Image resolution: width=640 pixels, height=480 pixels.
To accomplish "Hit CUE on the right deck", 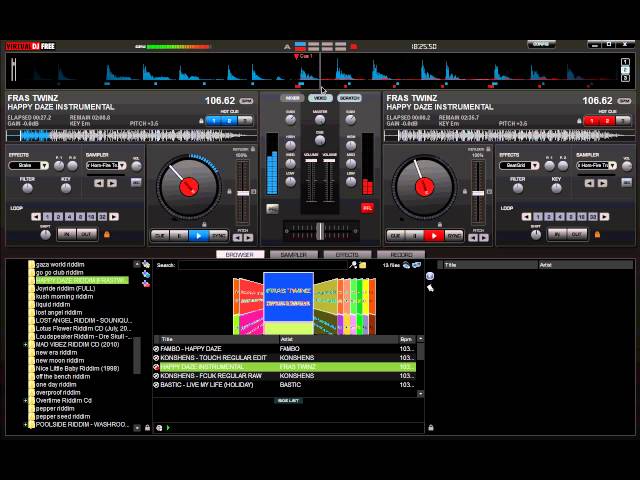I will tap(396, 236).
